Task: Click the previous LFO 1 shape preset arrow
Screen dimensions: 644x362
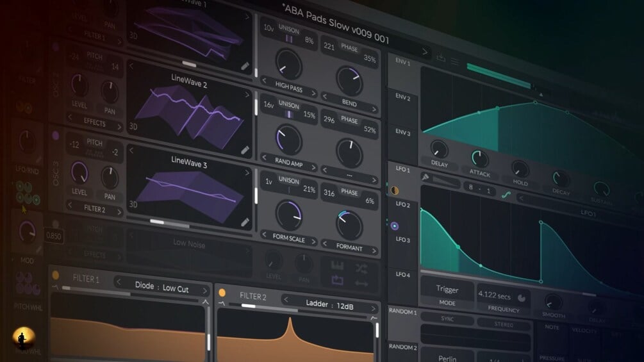Action: (x=521, y=199)
